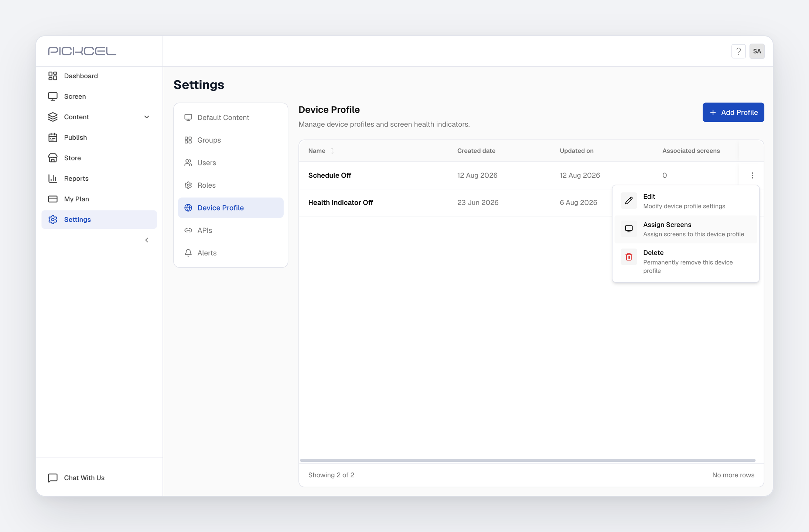Open the Device Profile settings tab

231,208
